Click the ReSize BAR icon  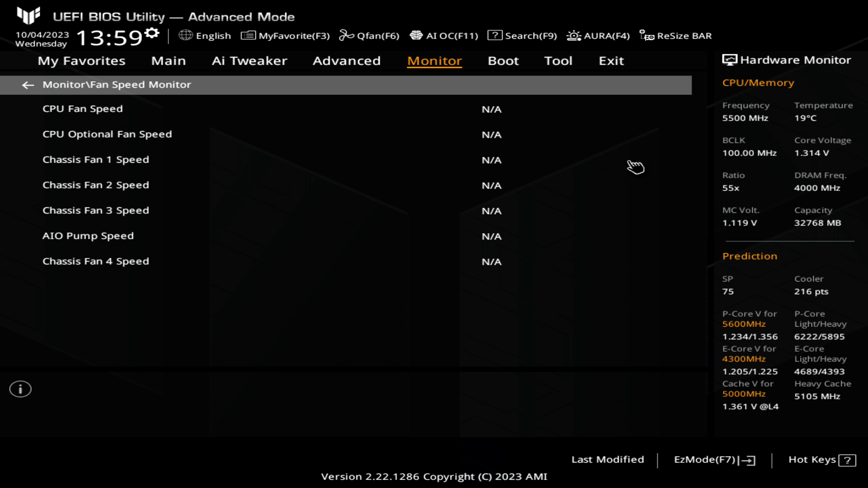point(646,35)
